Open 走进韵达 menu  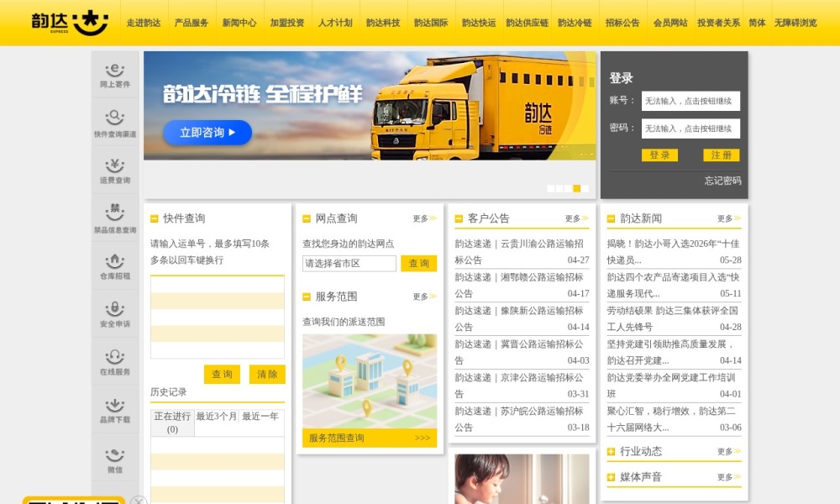144,23
